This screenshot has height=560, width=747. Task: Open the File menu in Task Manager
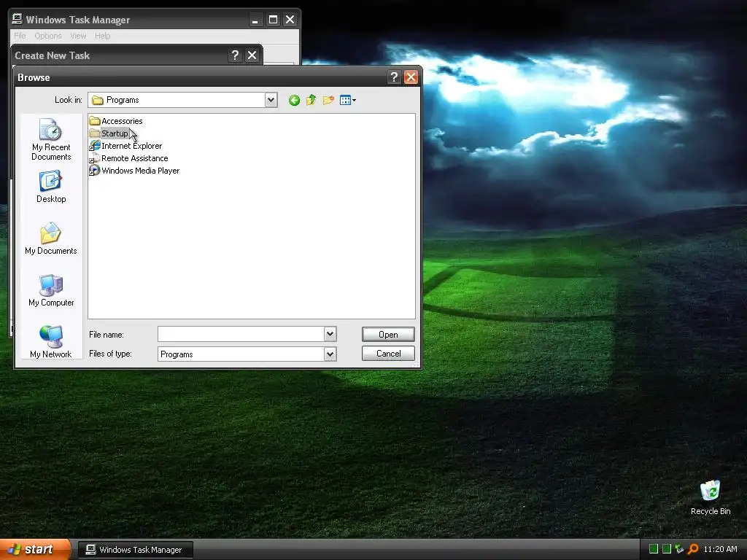(x=20, y=36)
